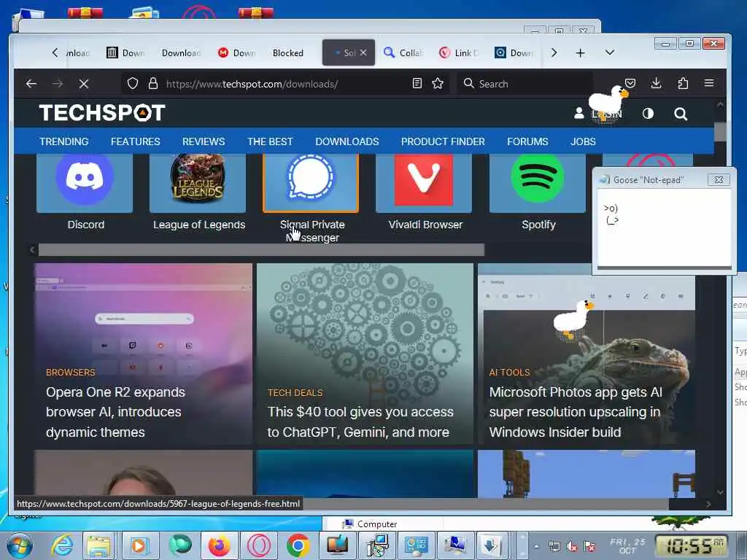Click carousel scroll left arrow
747x560 pixels.
click(32, 249)
